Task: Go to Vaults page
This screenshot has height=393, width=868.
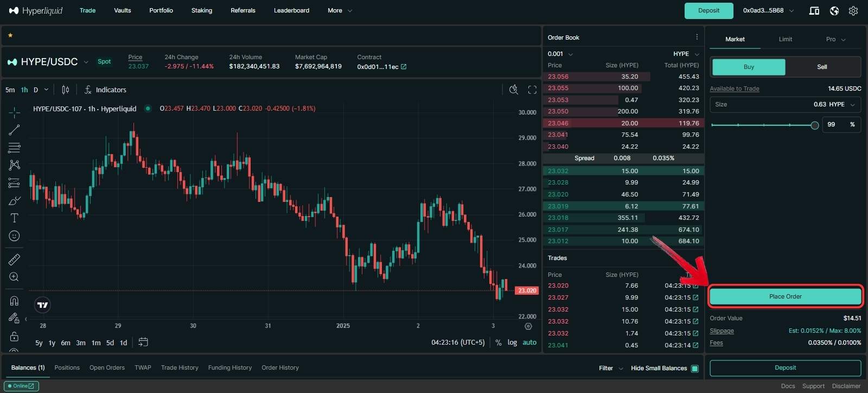Action: 123,10
